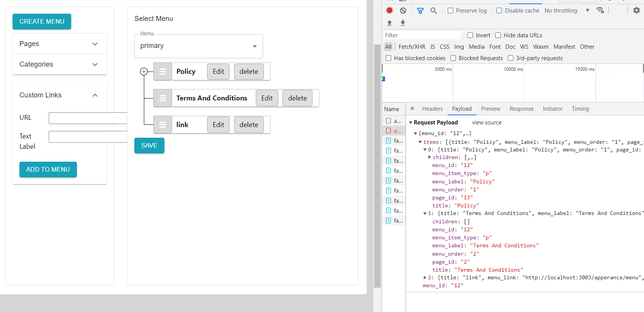Click the ADD TO MENU button
Image resolution: width=644 pixels, height=312 pixels.
tap(48, 170)
